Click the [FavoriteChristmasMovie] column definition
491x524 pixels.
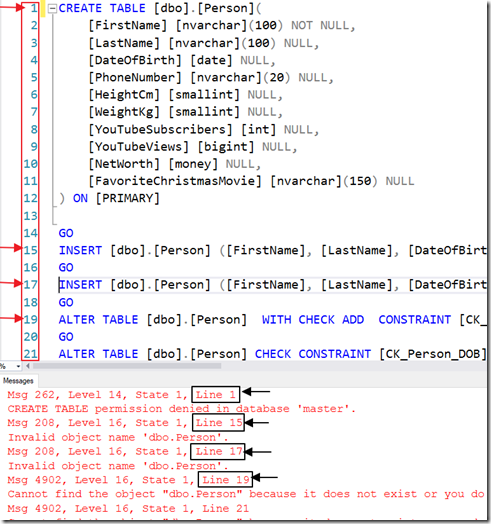[x=251, y=181]
